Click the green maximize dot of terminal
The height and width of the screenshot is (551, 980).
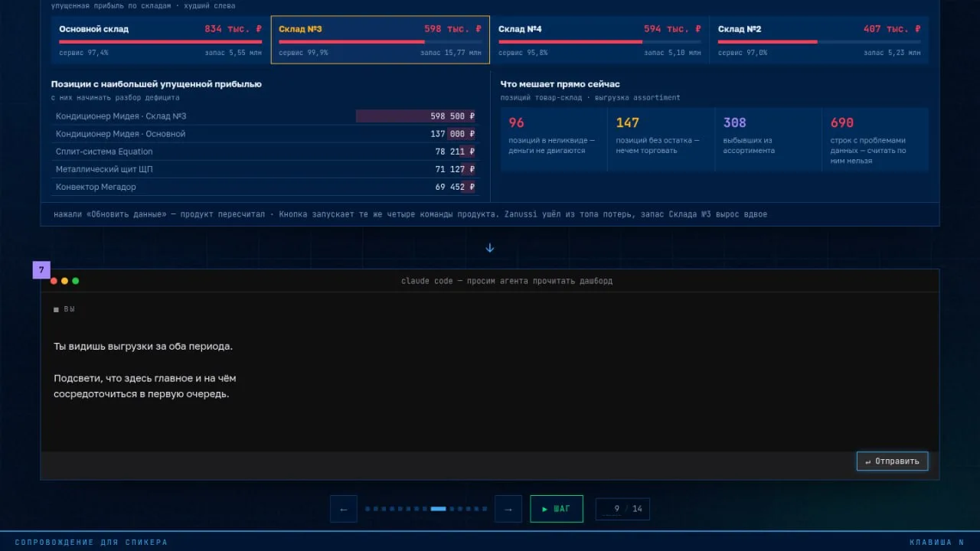pyautogui.click(x=75, y=281)
